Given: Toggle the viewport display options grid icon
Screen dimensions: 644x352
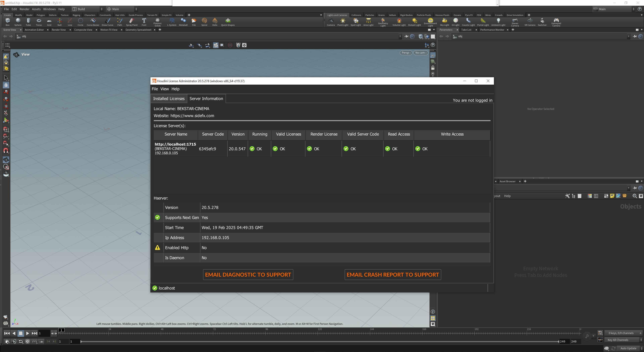Looking at the screenshot, I should [433, 318].
